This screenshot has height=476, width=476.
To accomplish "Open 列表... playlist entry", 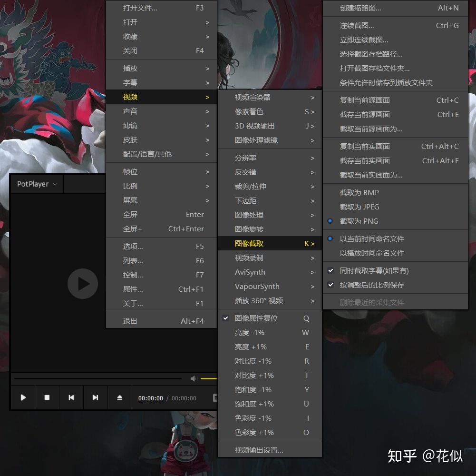I will 162,261.
